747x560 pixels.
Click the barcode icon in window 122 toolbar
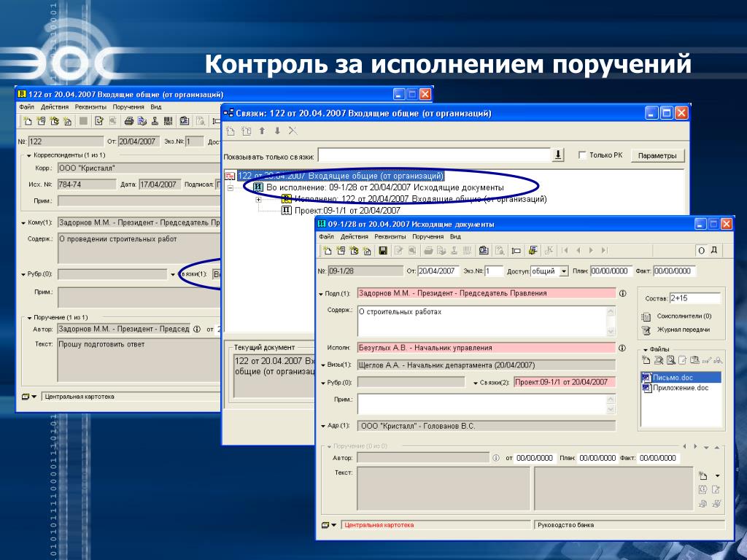tap(168, 121)
